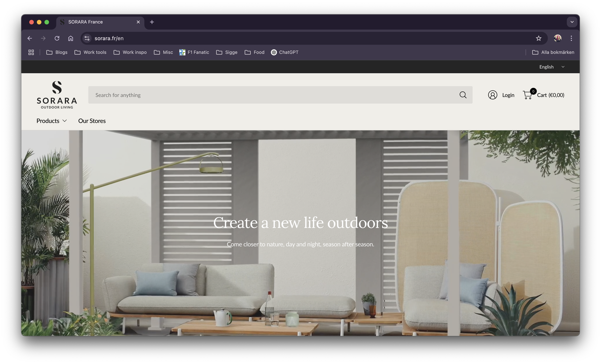Reload the page
Screen dimensions: 601x364
tap(57, 38)
